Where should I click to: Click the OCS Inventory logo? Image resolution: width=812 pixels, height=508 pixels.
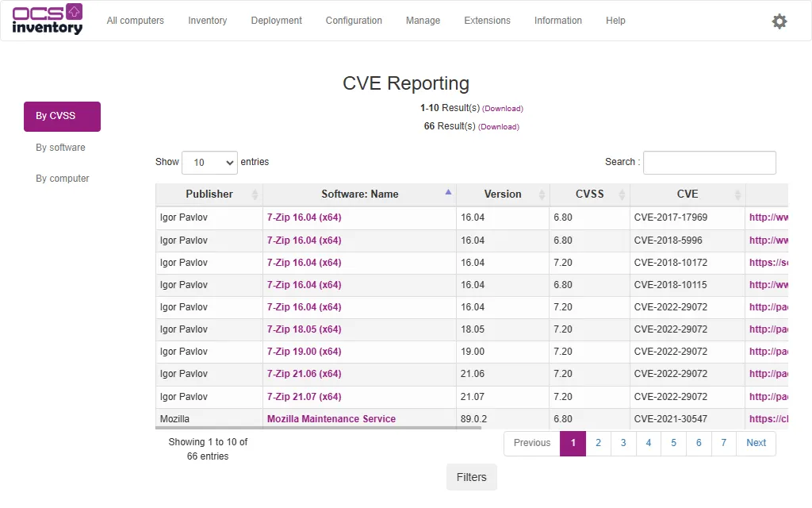pyautogui.click(x=47, y=20)
